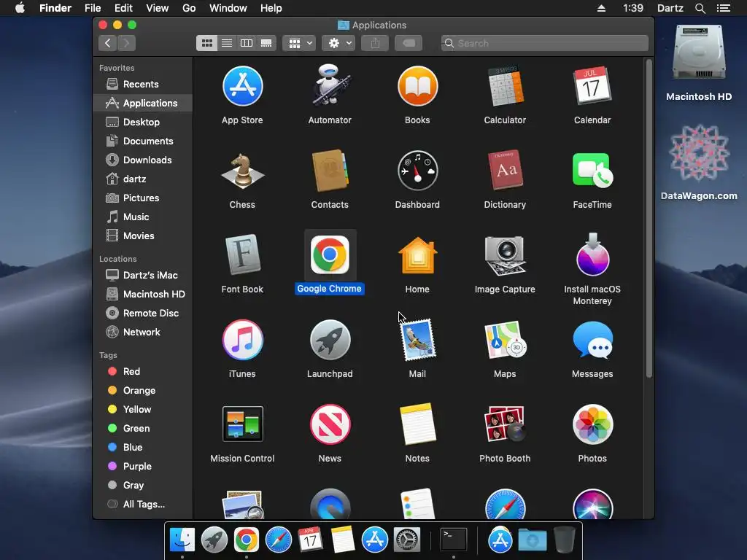Open Safari from the Dock
This screenshot has height=560, width=747.
(278, 540)
